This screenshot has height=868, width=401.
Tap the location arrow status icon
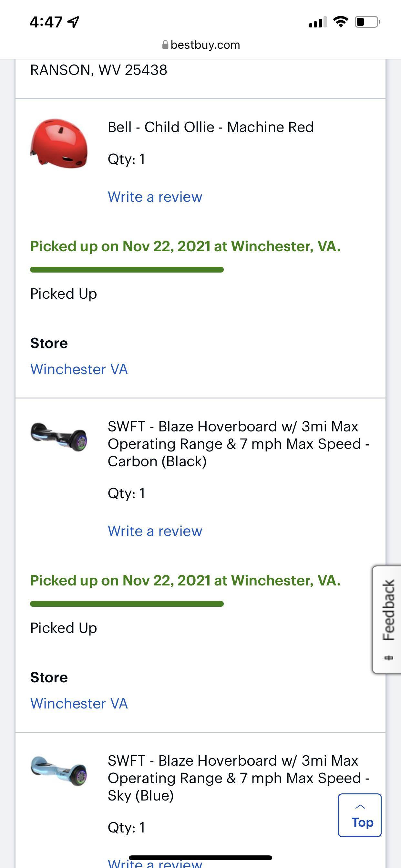[x=74, y=22]
